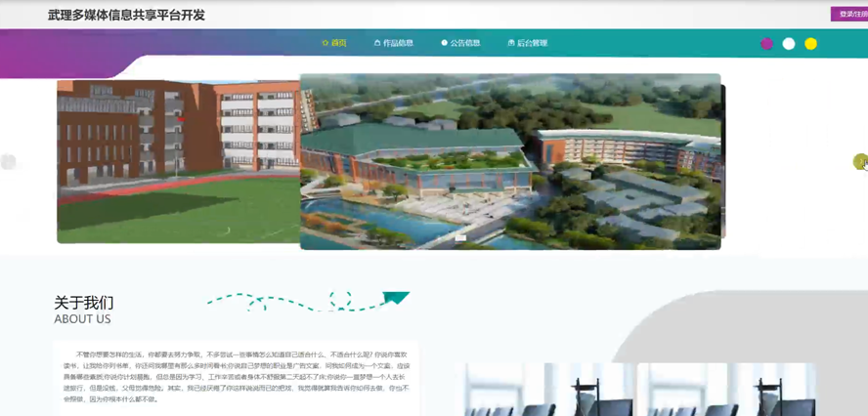This screenshot has width=868, height=416.
Task: Click the second office chairs photo
Action: tap(726, 390)
